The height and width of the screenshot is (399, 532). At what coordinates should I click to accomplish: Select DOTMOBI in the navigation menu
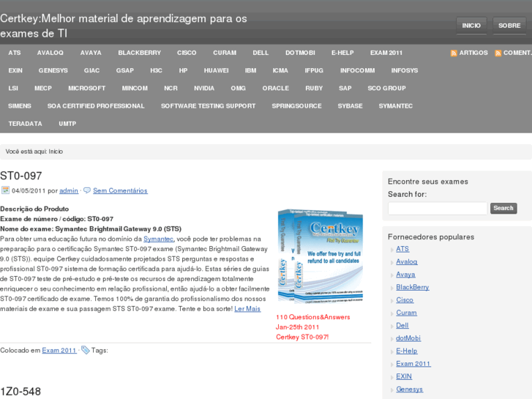pyautogui.click(x=300, y=53)
